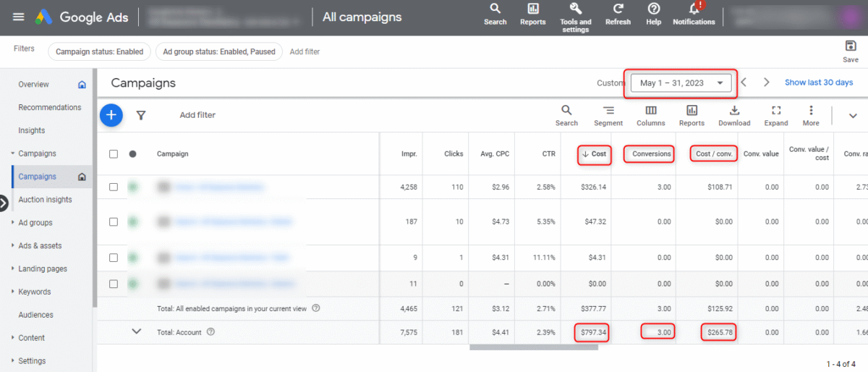The height and width of the screenshot is (372, 868).
Task: Click Show last 30 days link
Action: pos(818,83)
